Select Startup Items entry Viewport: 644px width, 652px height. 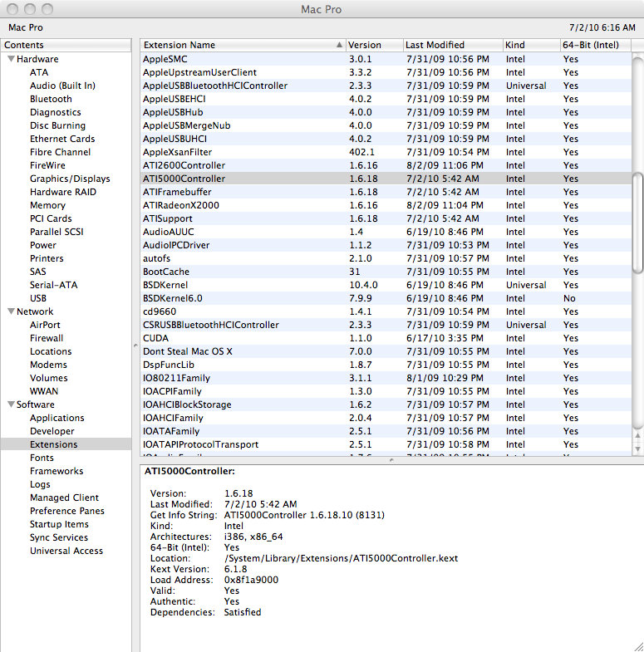pyautogui.click(x=59, y=524)
